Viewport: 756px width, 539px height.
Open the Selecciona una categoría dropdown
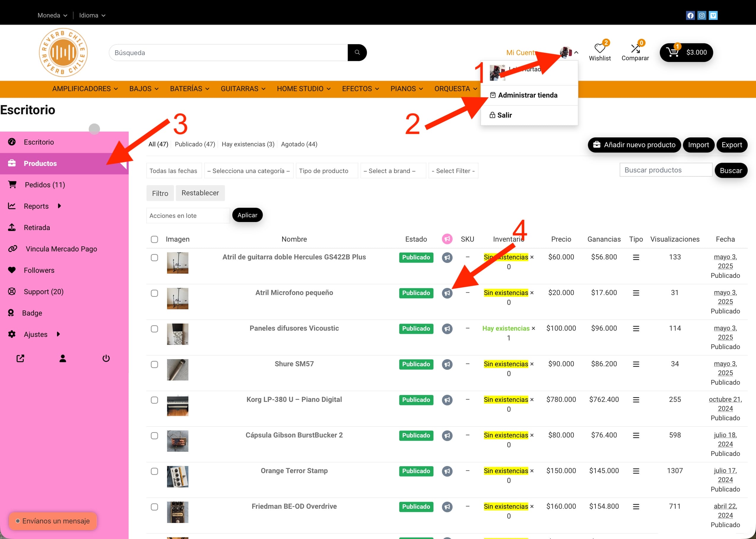(248, 171)
